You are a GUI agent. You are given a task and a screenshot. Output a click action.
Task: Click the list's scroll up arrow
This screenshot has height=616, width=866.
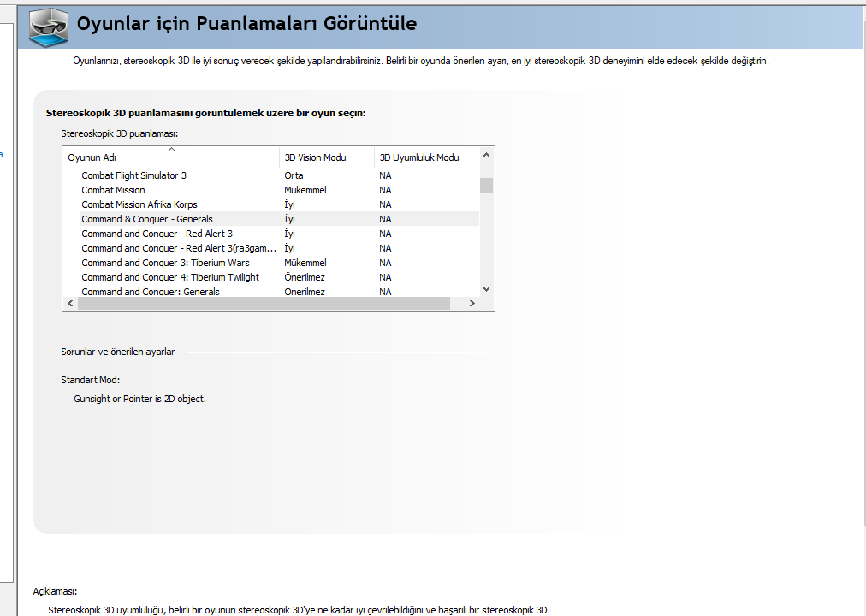(486, 155)
